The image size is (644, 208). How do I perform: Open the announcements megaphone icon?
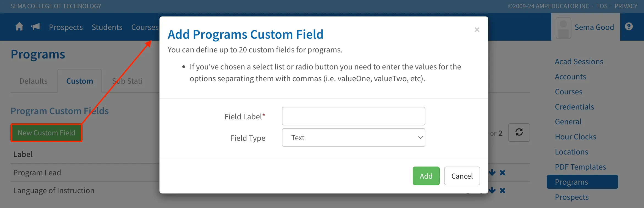pos(36,27)
